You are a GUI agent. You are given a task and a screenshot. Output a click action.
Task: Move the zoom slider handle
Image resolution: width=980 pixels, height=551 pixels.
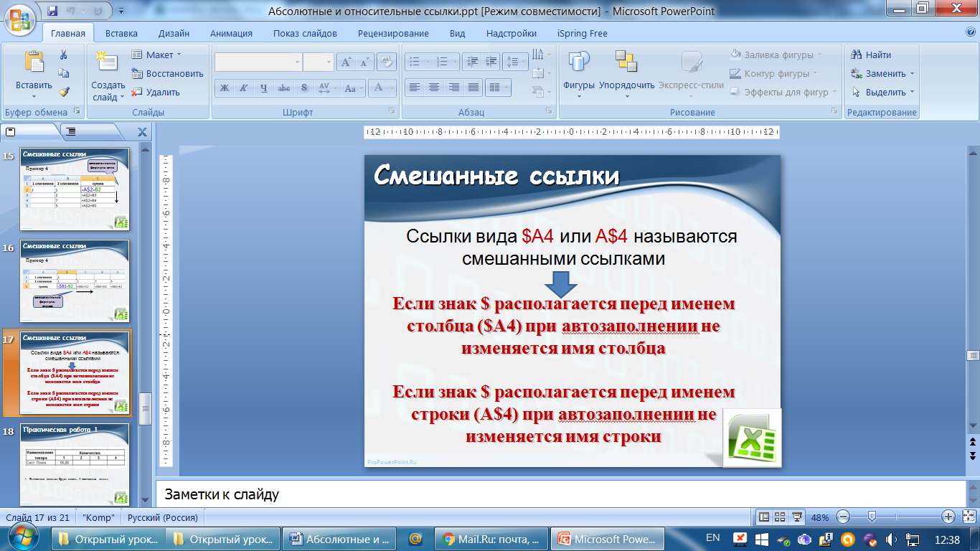click(871, 517)
